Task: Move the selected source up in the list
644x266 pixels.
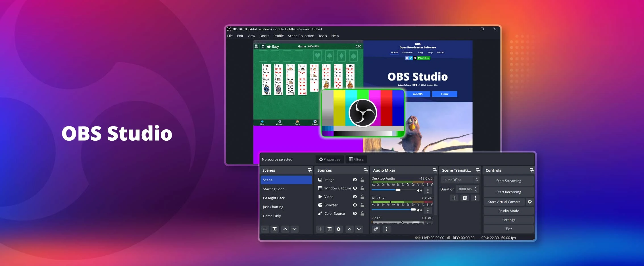Action: point(349,229)
